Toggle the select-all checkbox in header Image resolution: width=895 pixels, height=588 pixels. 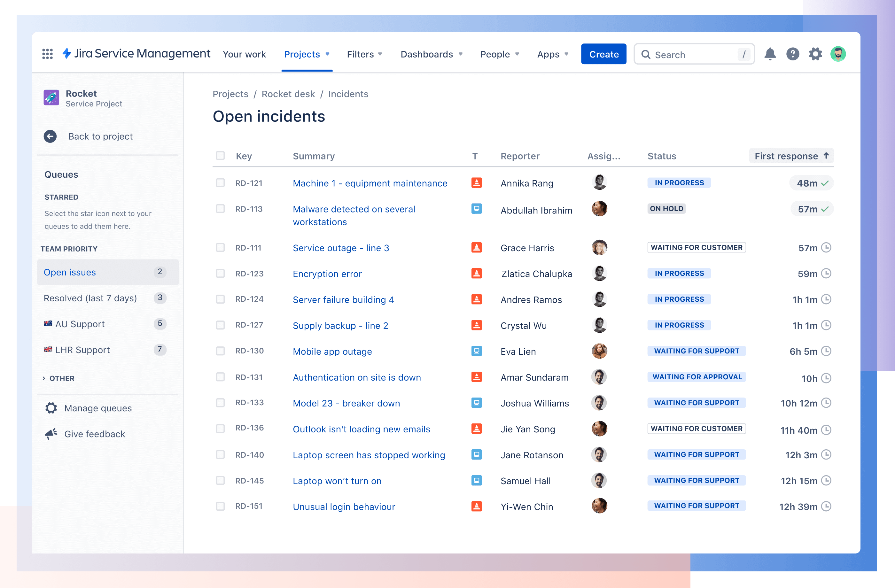coord(220,156)
